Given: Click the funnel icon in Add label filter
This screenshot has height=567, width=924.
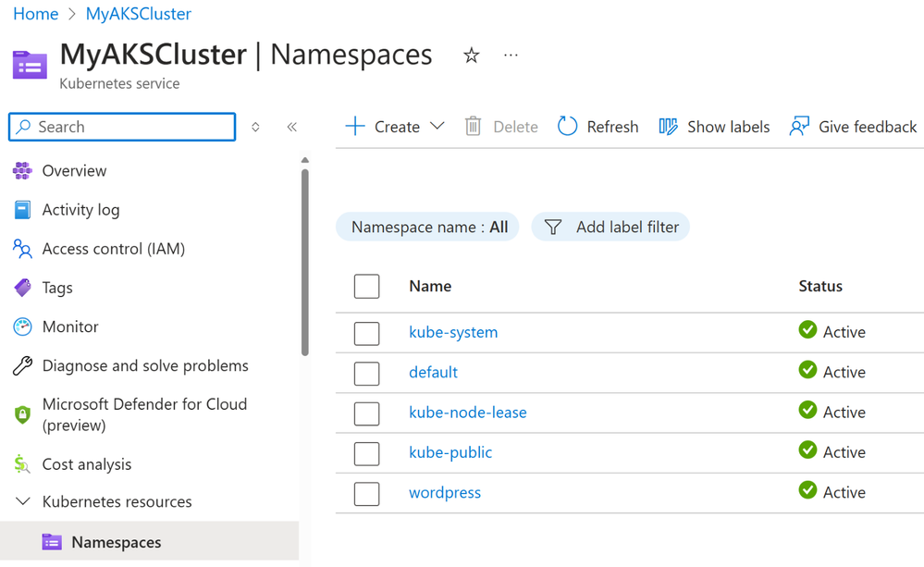Looking at the screenshot, I should click(x=553, y=227).
